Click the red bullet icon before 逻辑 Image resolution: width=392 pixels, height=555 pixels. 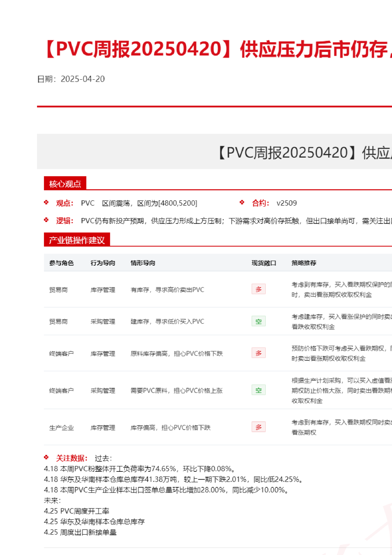(x=46, y=220)
